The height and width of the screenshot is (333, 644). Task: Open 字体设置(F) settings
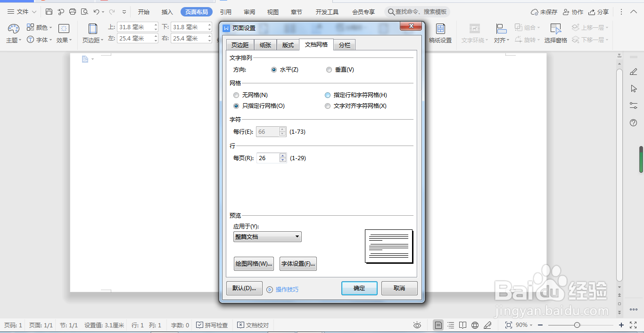click(x=298, y=264)
